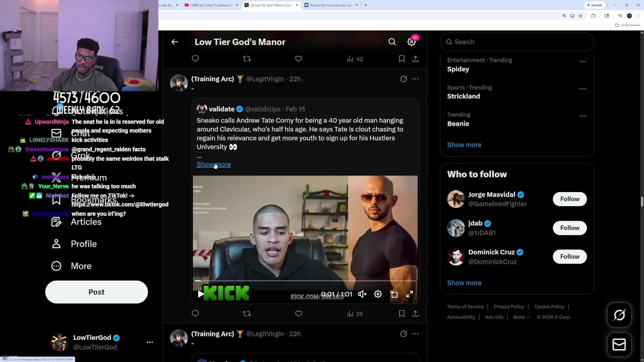644x362 pixels.
Task: Follow Jorge Masvidal
Action: [570, 199]
